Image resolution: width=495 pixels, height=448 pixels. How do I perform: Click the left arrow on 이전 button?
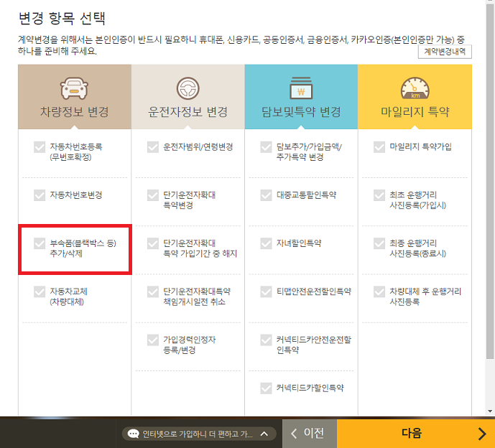tap(294, 434)
